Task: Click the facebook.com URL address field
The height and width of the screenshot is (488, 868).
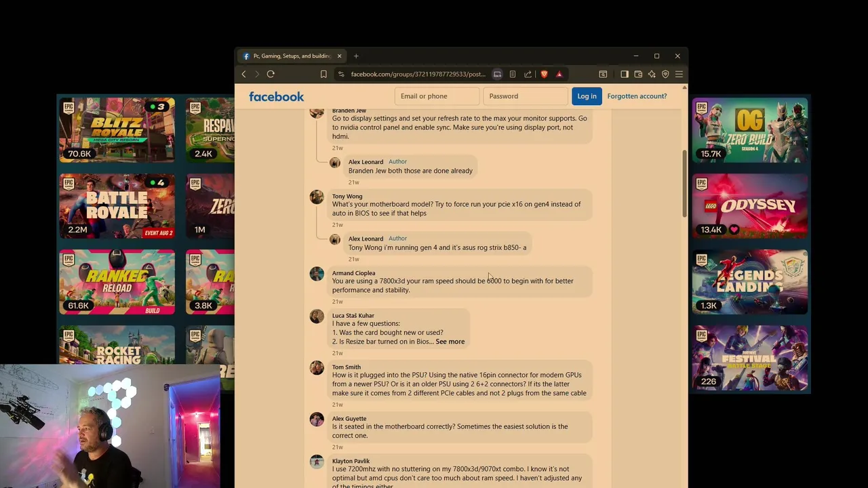Action: (418, 74)
